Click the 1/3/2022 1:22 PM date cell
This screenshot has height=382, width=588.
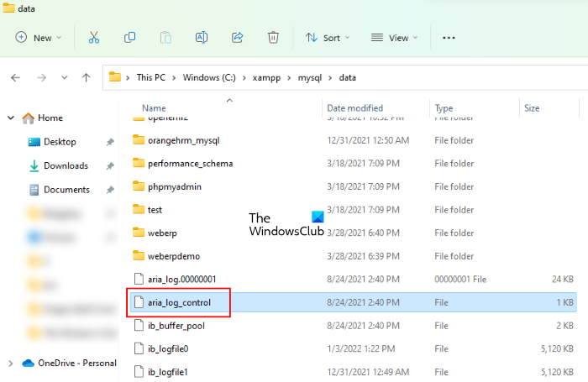360,349
